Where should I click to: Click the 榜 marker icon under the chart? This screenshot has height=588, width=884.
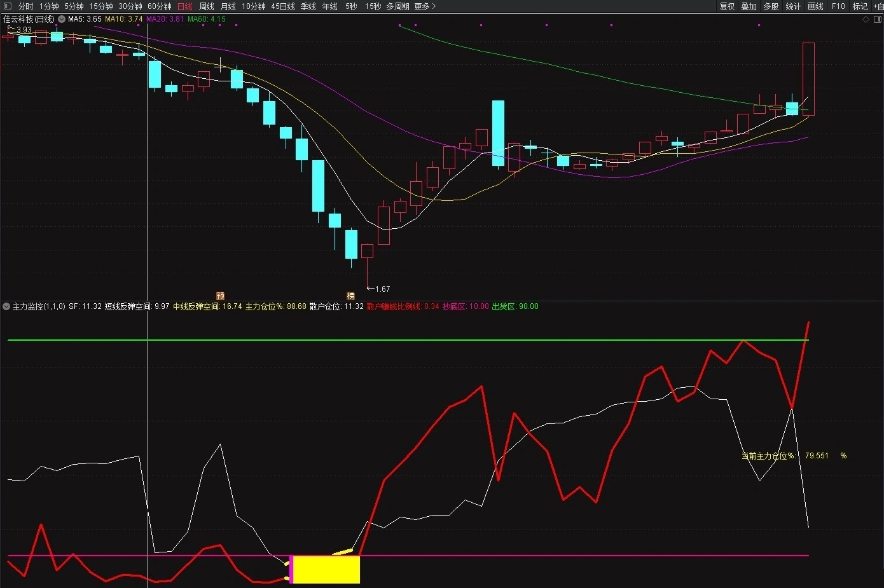(350, 296)
